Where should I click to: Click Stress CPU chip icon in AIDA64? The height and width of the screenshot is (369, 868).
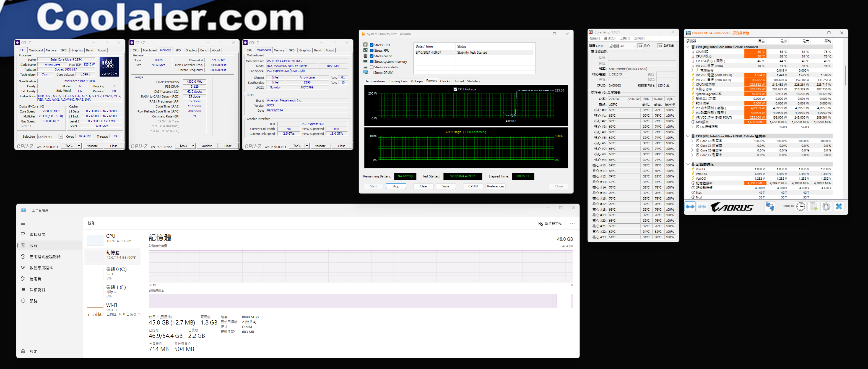point(365,45)
